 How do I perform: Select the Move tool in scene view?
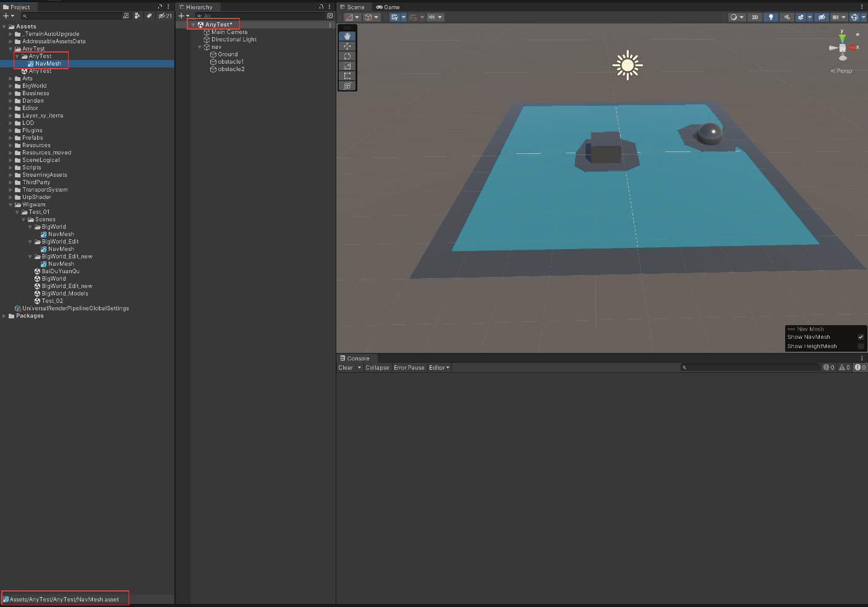[347, 46]
